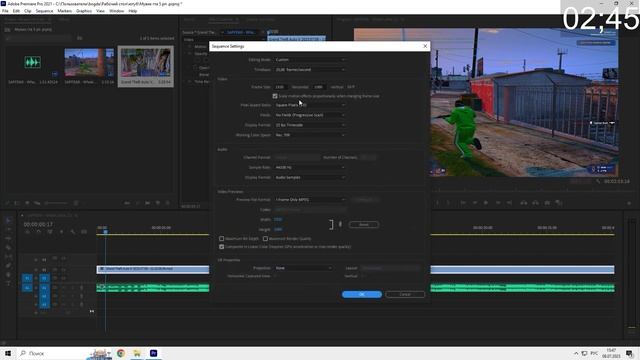Viewport: 640px width, 360px height.
Task: Click Play in Program monitor
Action: click(x=486, y=203)
